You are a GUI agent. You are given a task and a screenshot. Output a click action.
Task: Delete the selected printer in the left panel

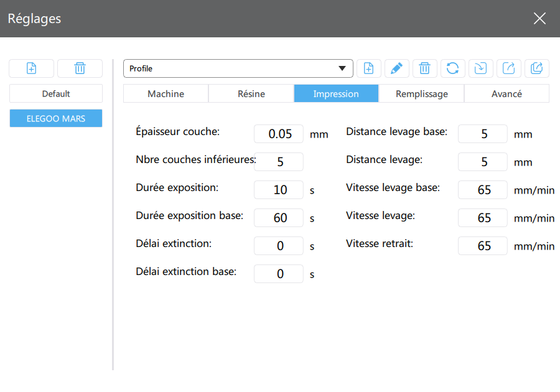(80, 68)
